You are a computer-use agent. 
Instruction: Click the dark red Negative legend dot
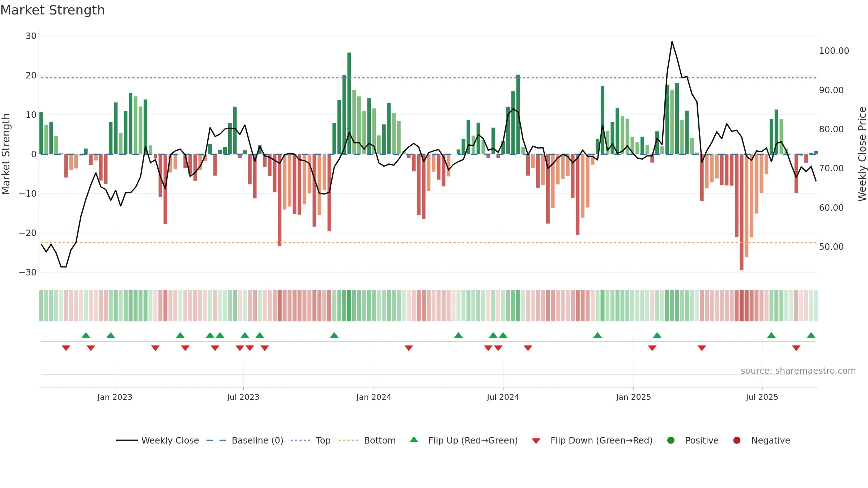point(737,440)
